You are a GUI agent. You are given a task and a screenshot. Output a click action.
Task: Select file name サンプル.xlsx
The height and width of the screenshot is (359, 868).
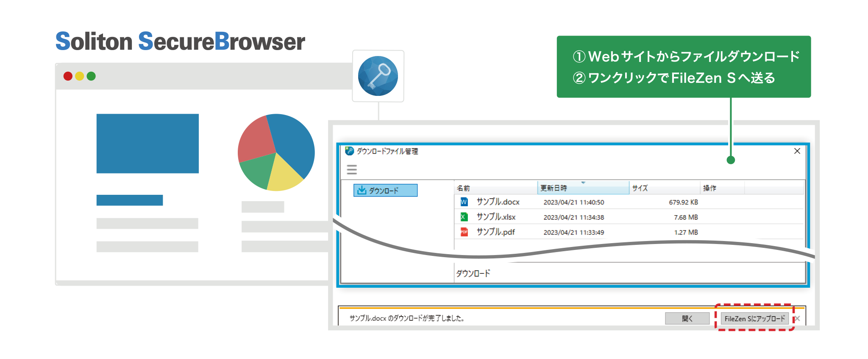tap(496, 217)
